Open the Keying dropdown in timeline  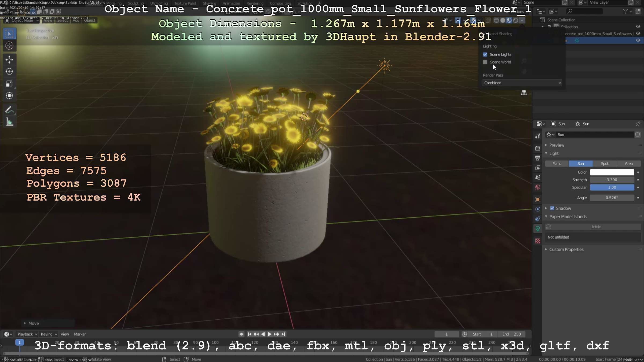click(49, 334)
